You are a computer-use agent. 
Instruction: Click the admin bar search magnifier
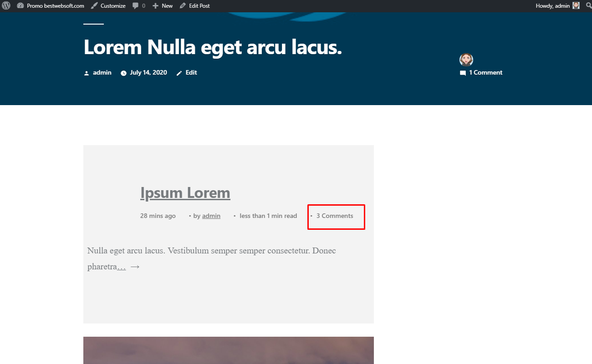[588, 6]
